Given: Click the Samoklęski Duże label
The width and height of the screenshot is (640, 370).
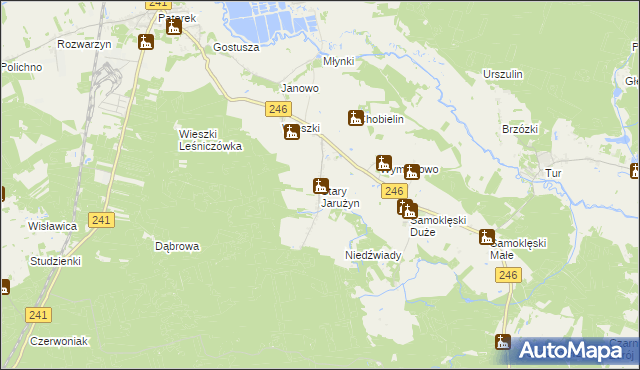Looking at the screenshot, I should coord(438,226).
